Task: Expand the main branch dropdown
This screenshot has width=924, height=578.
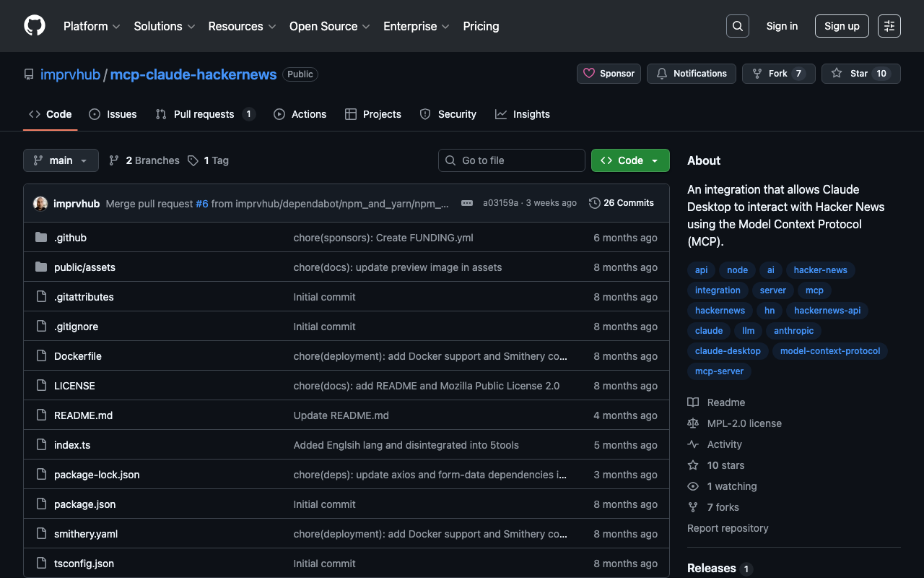Action: click(61, 160)
